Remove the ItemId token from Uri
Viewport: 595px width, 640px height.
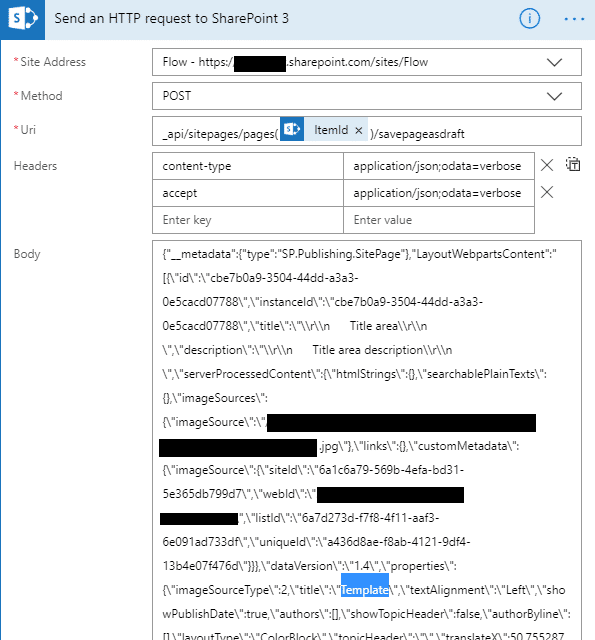[359, 130]
